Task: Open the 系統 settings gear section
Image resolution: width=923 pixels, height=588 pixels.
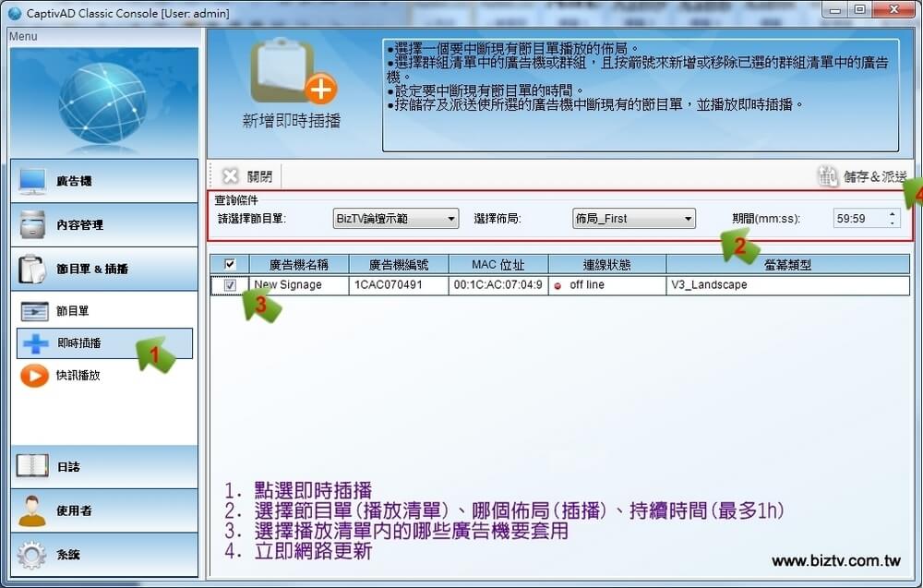Action: [x=103, y=555]
